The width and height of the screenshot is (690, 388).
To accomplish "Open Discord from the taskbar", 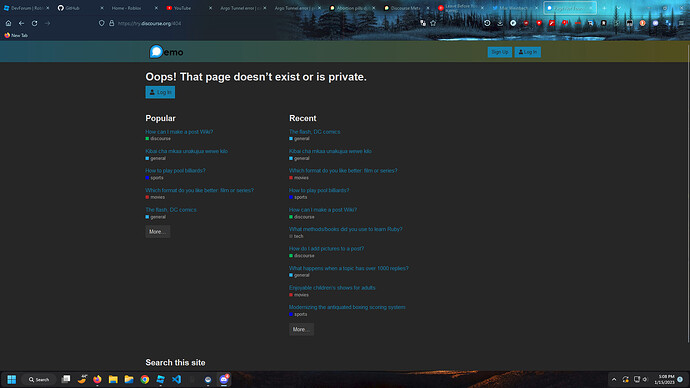I will (x=224, y=379).
